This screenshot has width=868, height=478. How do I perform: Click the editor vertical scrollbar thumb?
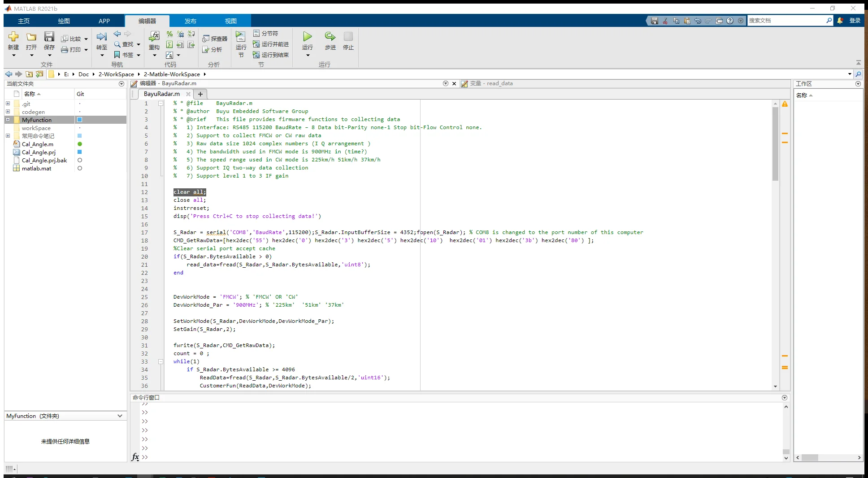(775, 143)
